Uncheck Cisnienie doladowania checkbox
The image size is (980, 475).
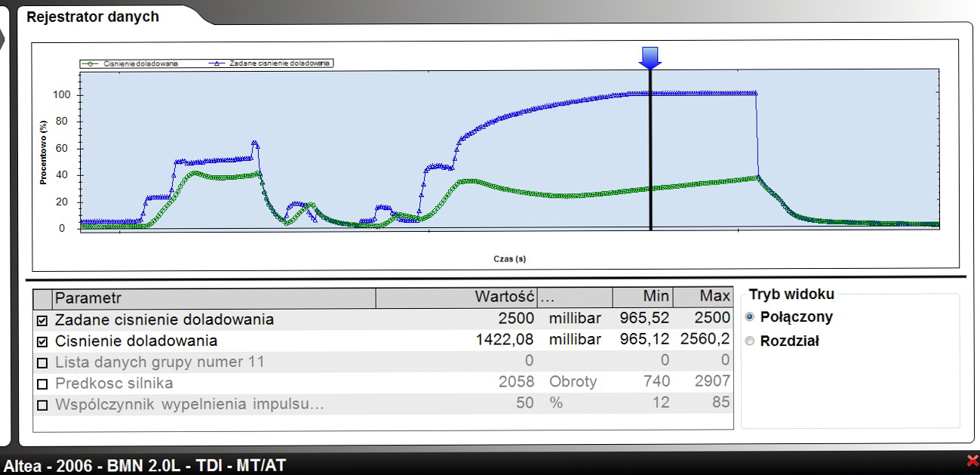(42, 341)
